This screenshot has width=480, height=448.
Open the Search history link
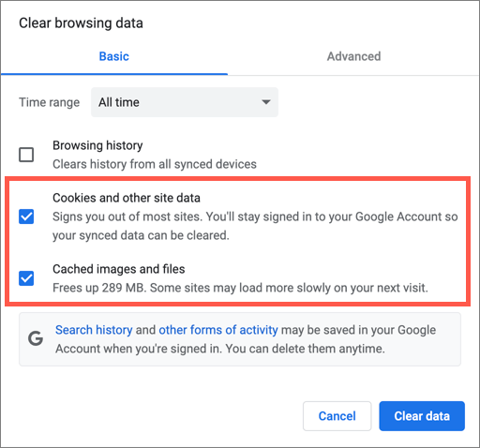[x=94, y=330]
